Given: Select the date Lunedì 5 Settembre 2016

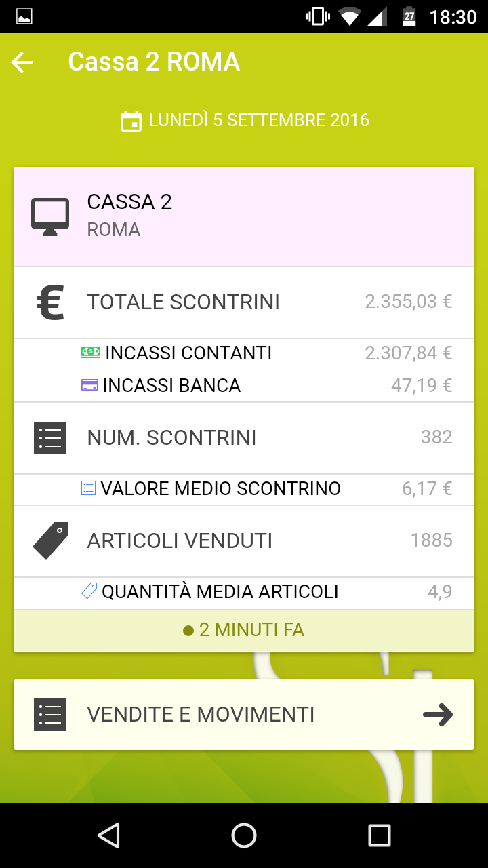Looking at the screenshot, I should [258, 121].
